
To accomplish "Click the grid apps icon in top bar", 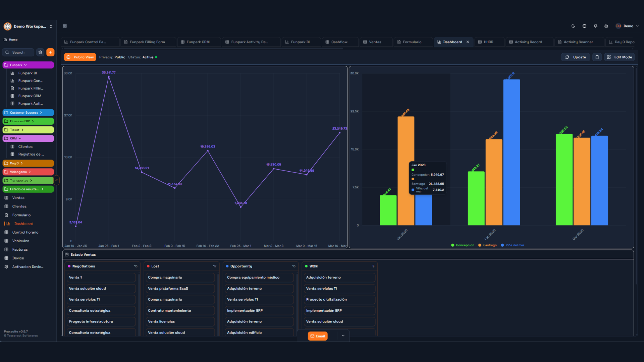I will point(65,26).
